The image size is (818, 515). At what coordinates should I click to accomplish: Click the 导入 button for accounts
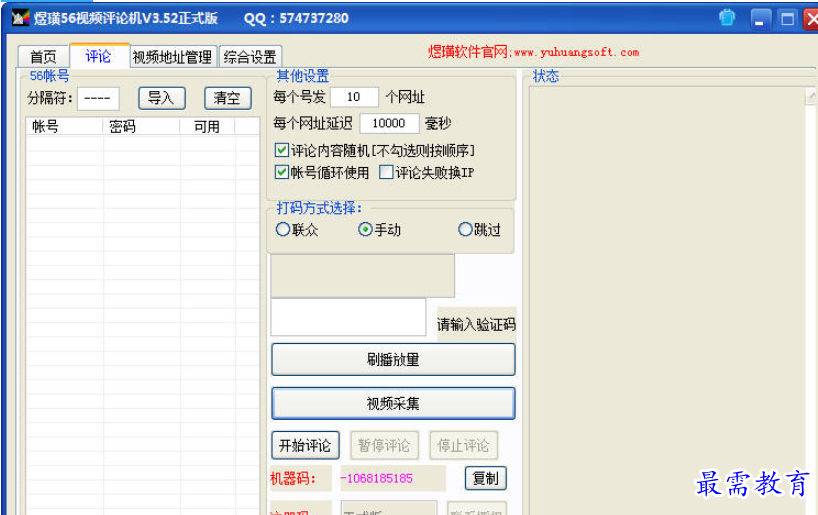(162, 98)
